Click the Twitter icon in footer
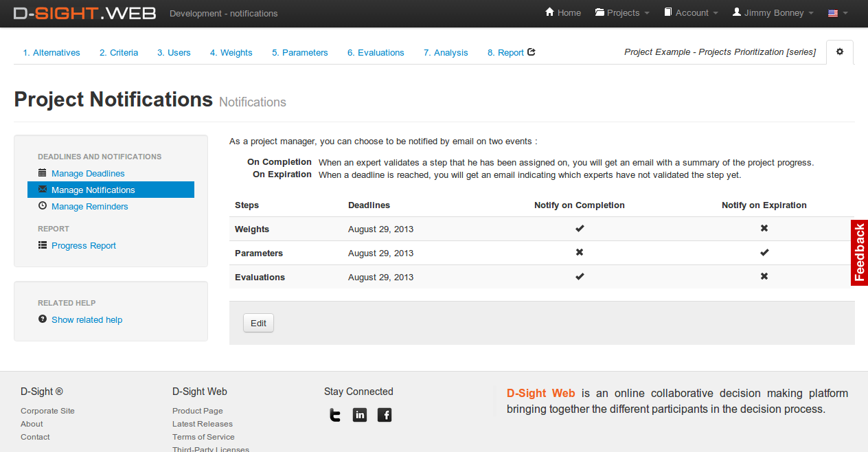The height and width of the screenshot is (452, 868). (x=334, y=415)
